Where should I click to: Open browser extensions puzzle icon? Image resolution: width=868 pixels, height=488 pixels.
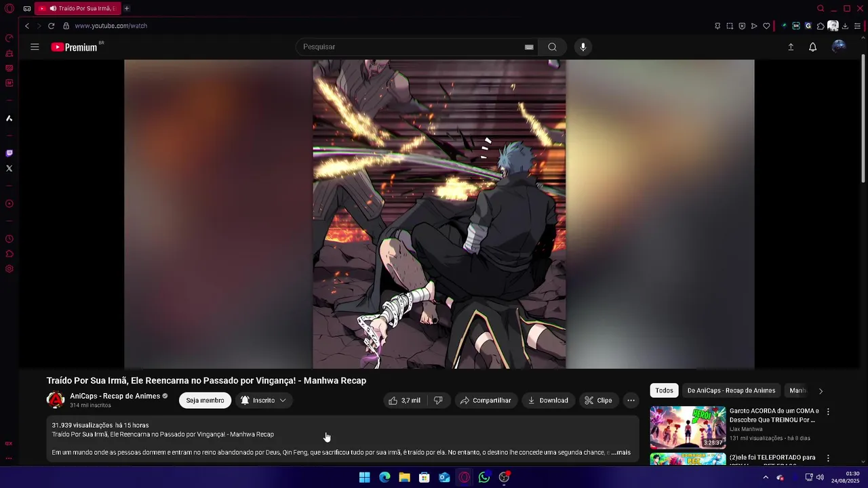coord(821,26)
